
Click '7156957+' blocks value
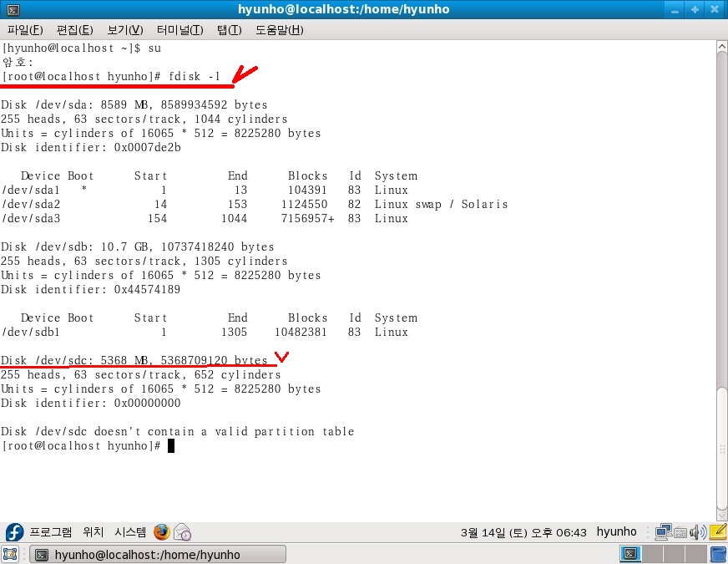307,218
